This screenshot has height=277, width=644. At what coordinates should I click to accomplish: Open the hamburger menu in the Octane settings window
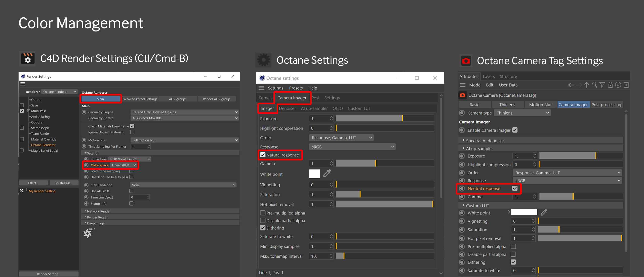[262, 88]
